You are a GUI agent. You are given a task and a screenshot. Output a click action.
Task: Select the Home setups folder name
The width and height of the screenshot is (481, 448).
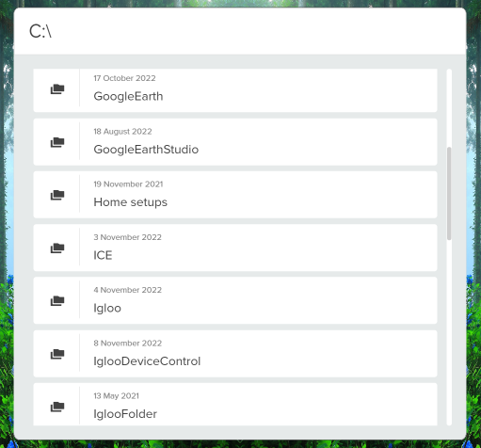point(131,202)
